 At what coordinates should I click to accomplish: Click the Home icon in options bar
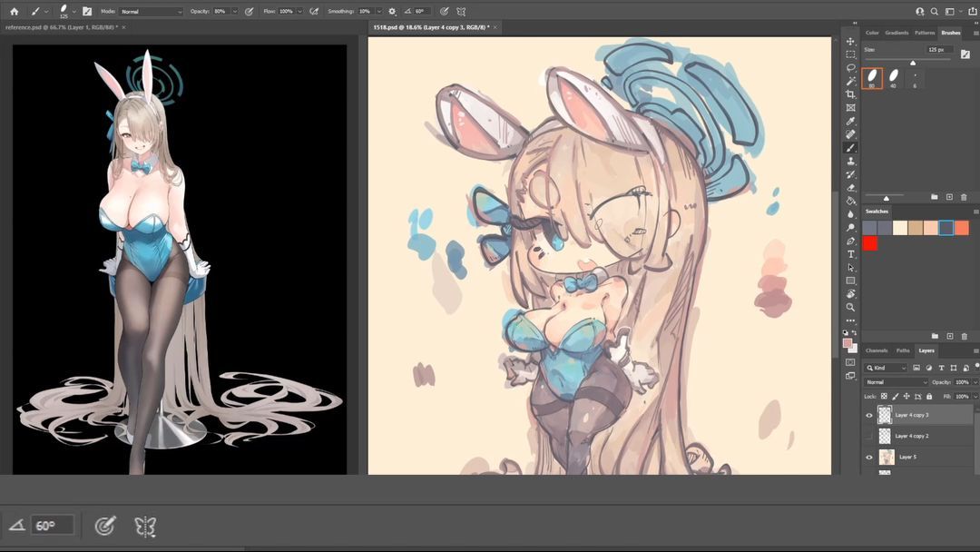(14, 11)
